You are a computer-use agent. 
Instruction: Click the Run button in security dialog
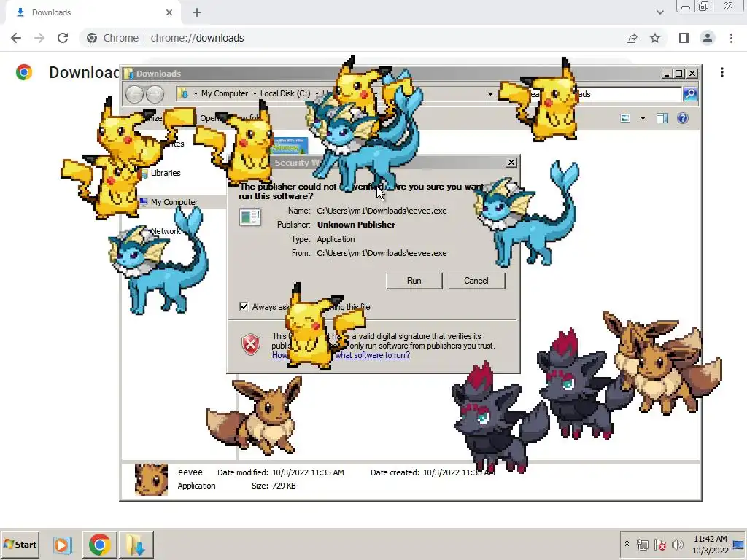414,281
